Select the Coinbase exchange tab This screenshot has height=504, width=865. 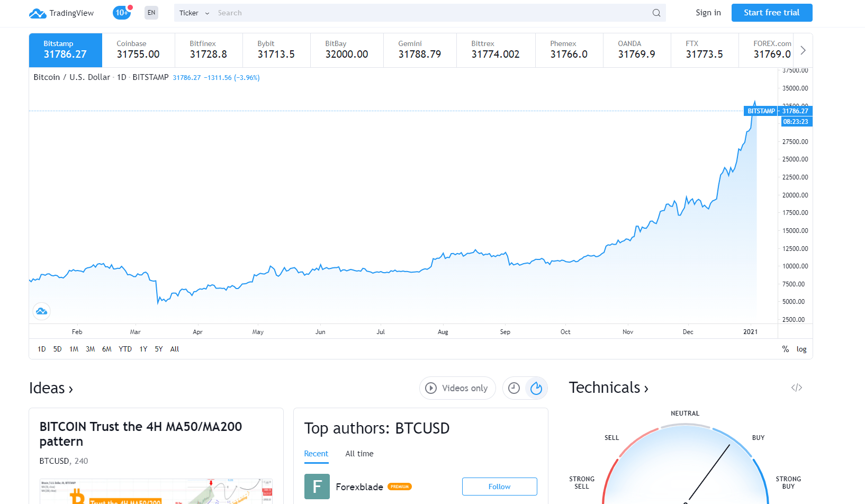(139, 50)
